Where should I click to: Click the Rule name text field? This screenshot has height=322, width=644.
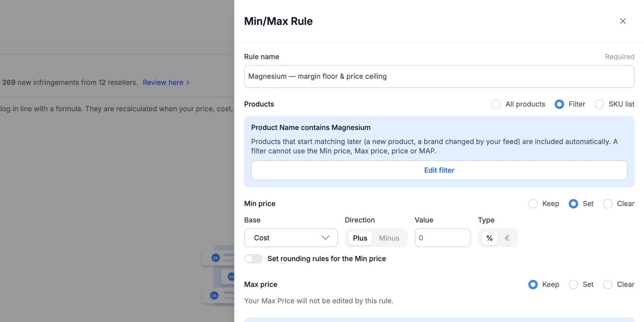pos(439,76)
